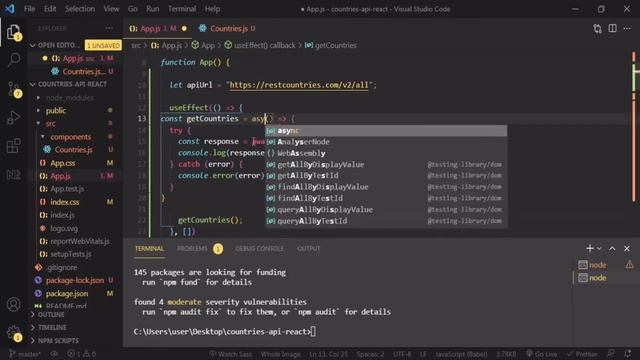The image size is (640, 360).
Task: Click the master branch status item
Action: point(24,354)
